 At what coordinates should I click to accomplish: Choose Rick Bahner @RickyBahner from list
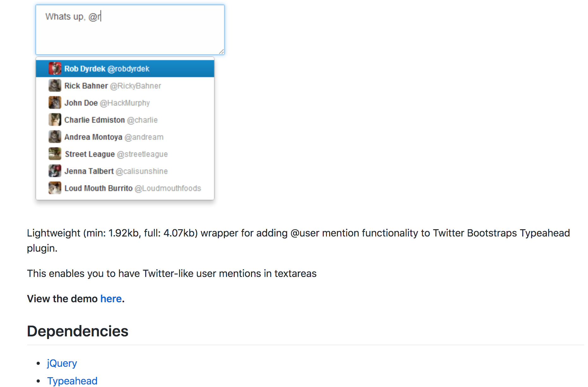[x=125, y=86]
